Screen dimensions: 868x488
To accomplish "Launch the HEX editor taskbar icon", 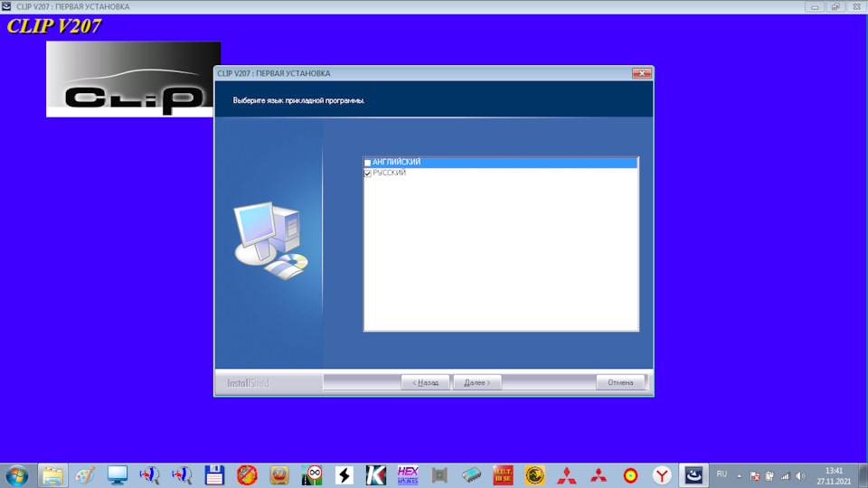I will [x=408, y=476].
